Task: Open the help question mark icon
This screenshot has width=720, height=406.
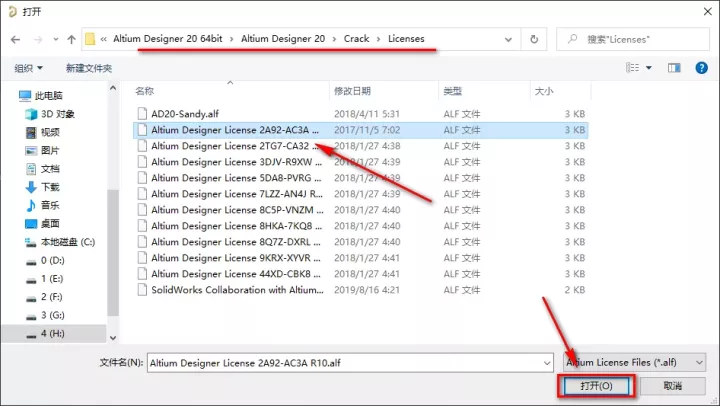Action: point(701,68)
